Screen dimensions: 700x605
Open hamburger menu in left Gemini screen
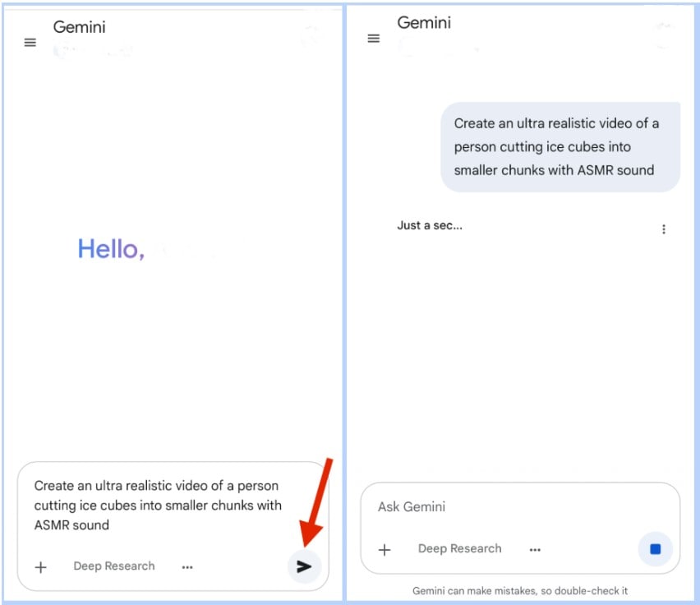(x=30, y=43)
